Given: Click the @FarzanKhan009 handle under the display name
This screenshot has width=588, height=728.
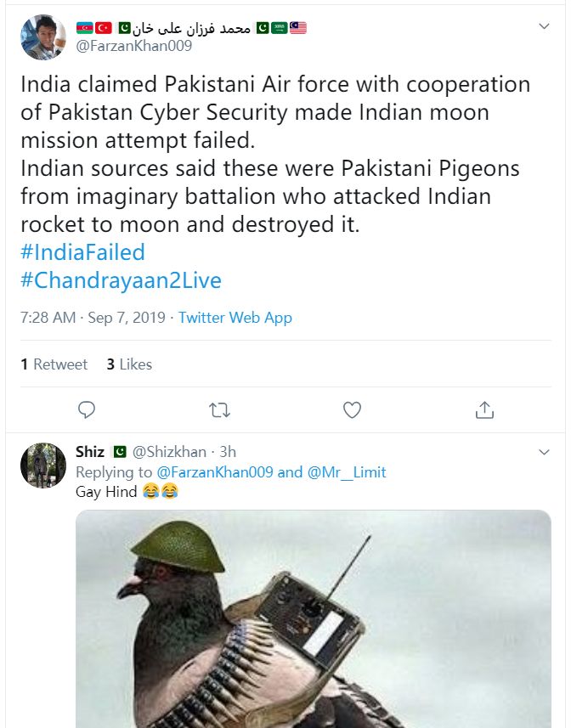Looking at the screenshot, I should pos(134,47).
